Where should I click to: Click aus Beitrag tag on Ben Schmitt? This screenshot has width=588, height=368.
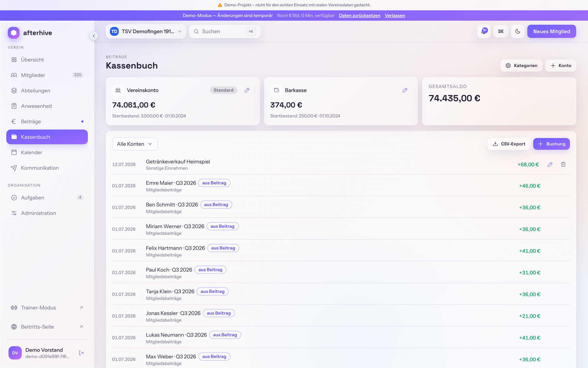216,205
